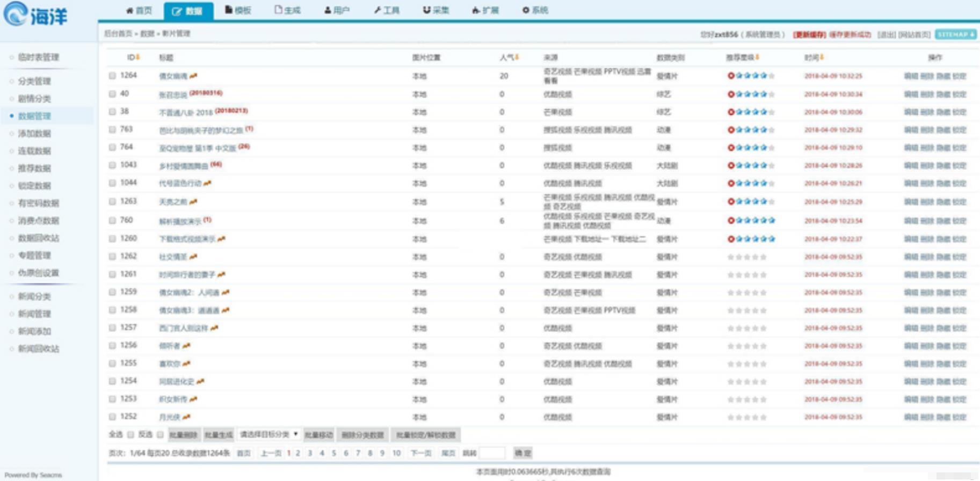The height and width of the screenshot is (481, 980).
Task: Click the 模板 template file icon
Action: coord(228,10)
